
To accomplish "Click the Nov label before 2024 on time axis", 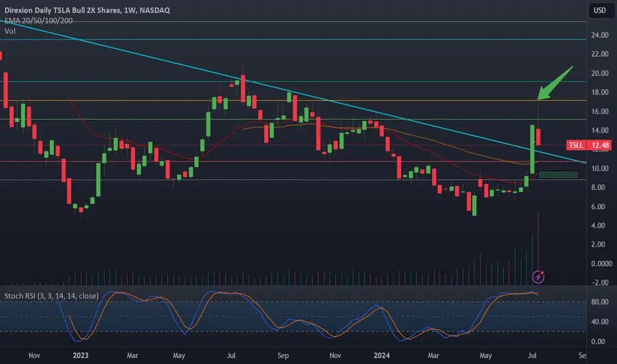I will (x=335, y=355).
